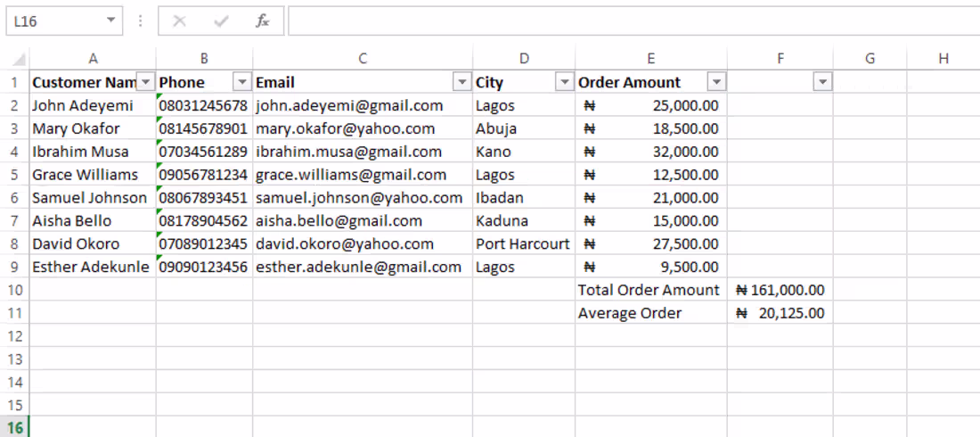980x437 pixels.
Task: Click the order amount 25,000.00
Action: (x=651, y=105)
